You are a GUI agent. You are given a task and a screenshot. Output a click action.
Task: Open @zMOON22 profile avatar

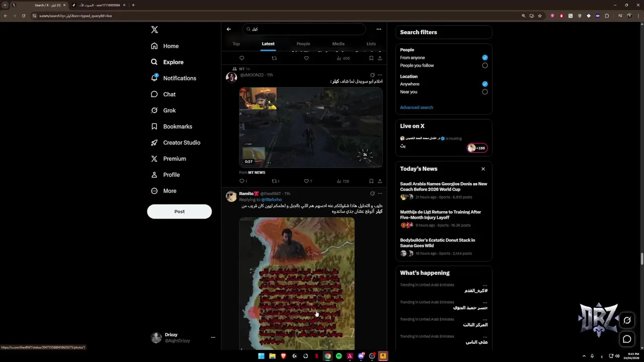231,77
